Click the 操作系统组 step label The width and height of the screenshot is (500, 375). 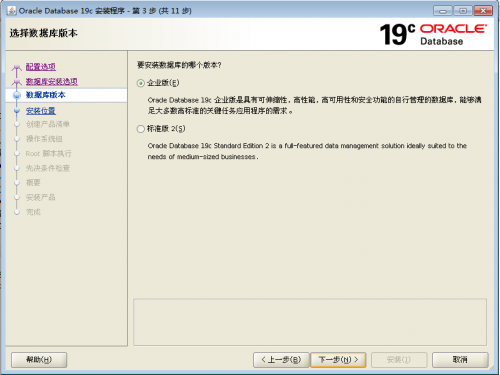[44, 139]
